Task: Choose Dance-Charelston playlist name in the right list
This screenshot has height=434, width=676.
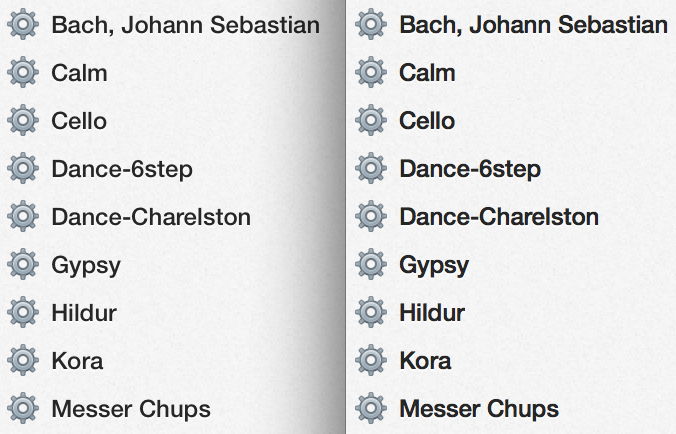Action: coord(499,217)
